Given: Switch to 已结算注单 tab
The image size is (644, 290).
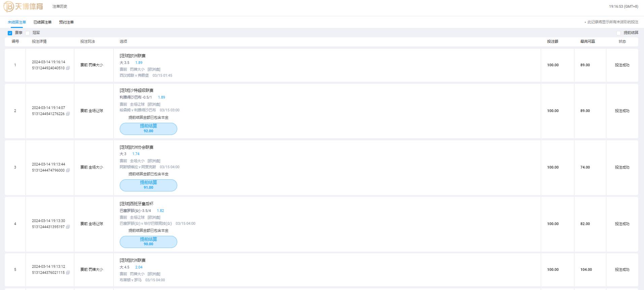Looking at the screenshot, I should pyautogui.click(x=42, y=22).
